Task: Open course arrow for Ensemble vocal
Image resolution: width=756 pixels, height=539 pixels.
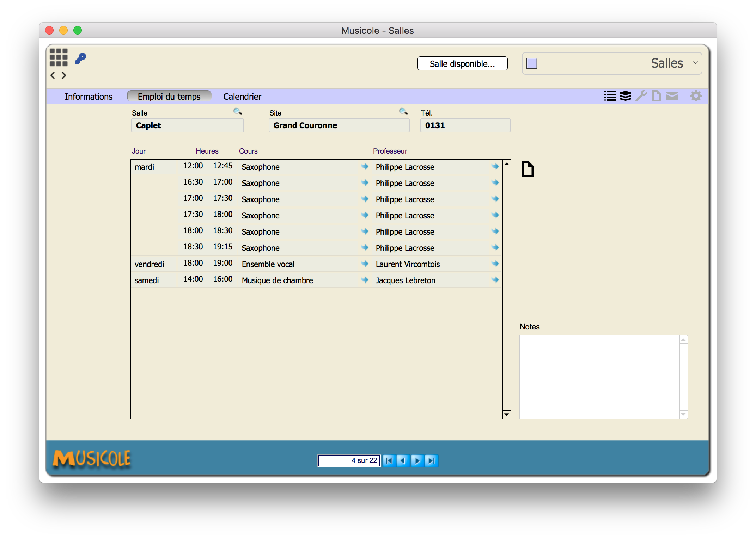Action: [365, 264]
